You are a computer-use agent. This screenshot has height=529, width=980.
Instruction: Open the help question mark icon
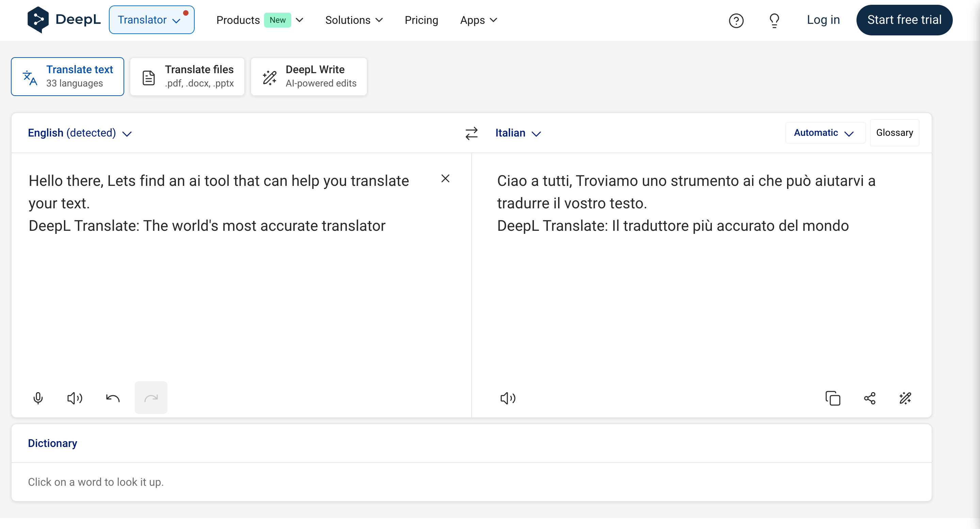click(x=736, y=20)
